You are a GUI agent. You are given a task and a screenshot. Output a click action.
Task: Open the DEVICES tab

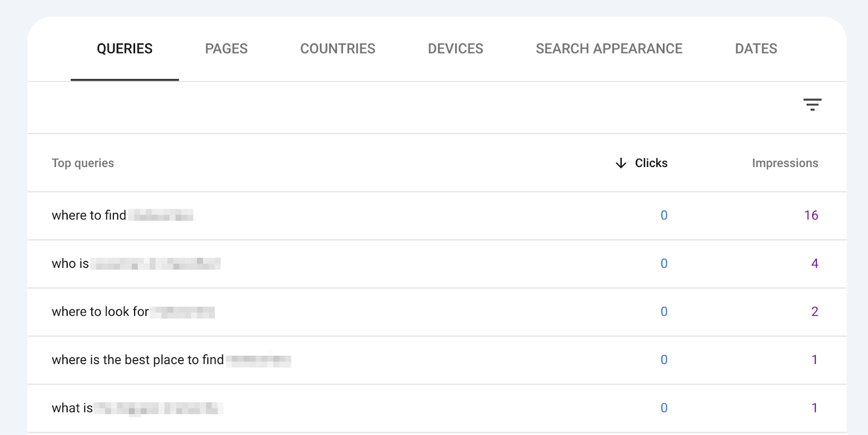point(455,48)
